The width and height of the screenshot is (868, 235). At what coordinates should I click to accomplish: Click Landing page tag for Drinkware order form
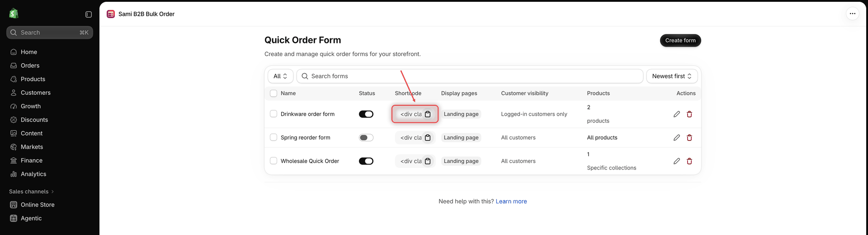click(x=461, y=114)
